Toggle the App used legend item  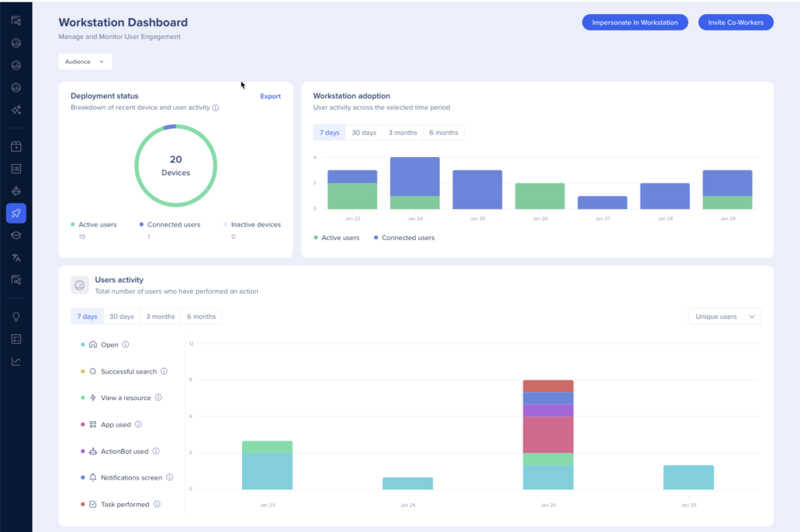(x=116, y=425)
